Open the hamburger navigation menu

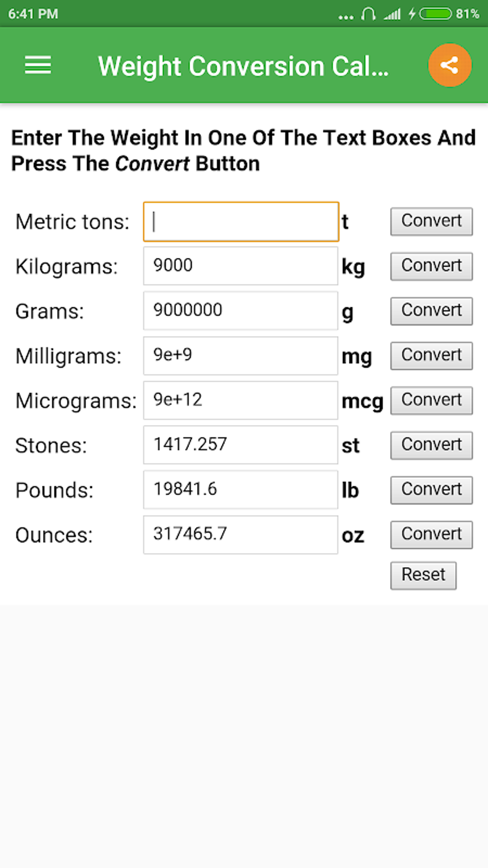[38, 65]
